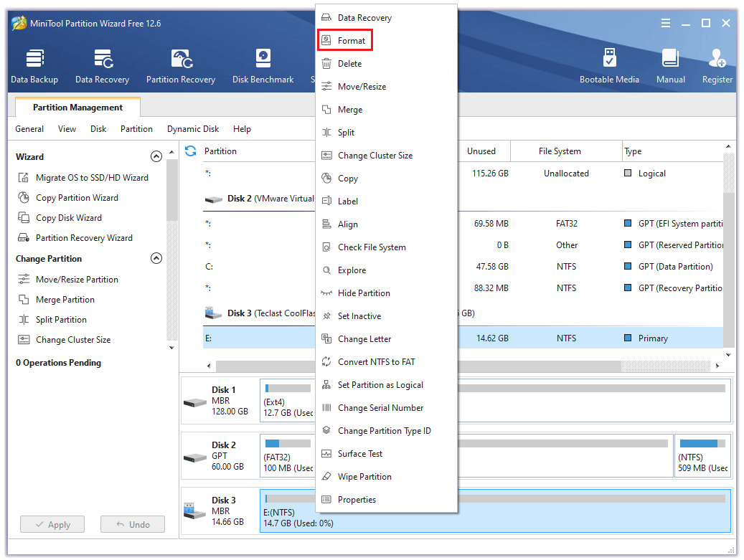Click the Undo button
Screen dimensions: 744x560
(x=133, y=524)
